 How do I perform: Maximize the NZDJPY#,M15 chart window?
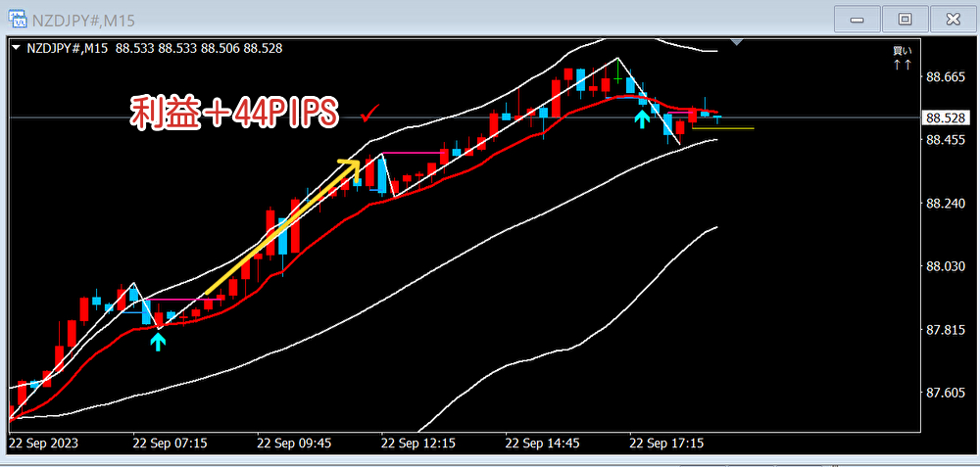pyautogui.click(x=905, y=20)
